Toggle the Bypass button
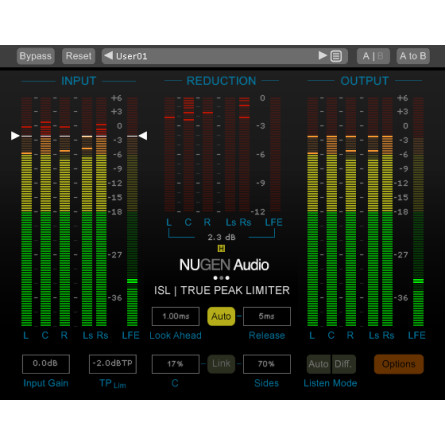446x446 pixels. tap(36, 56)
